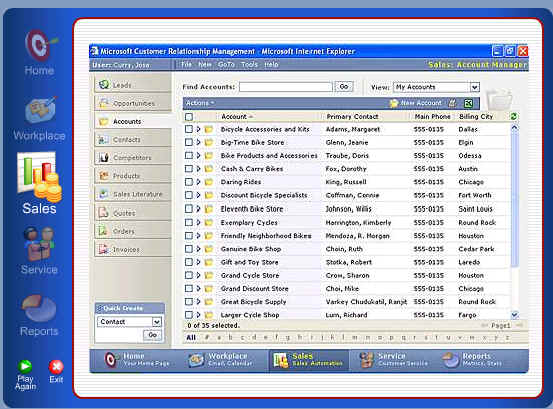Toggle the select-all checkbox in header
The height and width of the screenshot is (409, 553).
click(189, 117)
